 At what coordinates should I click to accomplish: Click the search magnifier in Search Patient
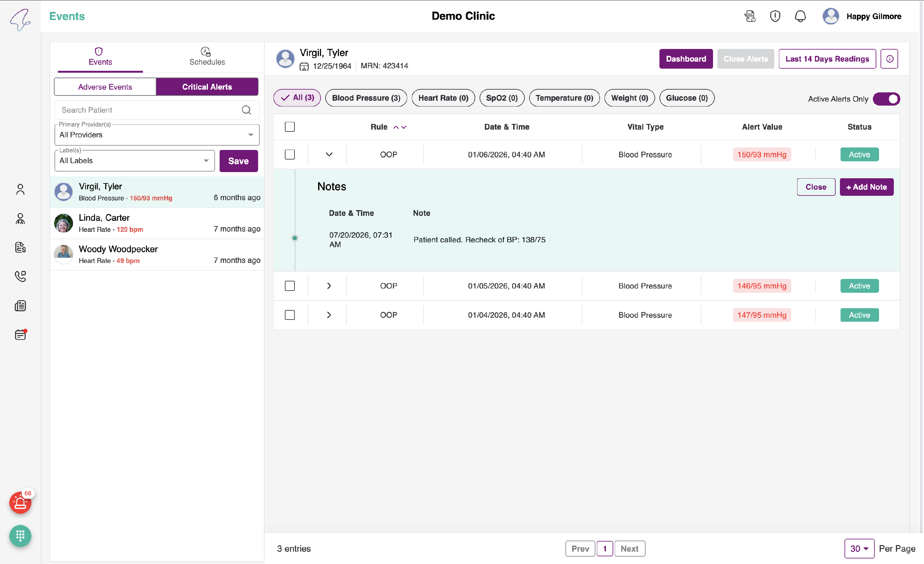click(246, 110)
